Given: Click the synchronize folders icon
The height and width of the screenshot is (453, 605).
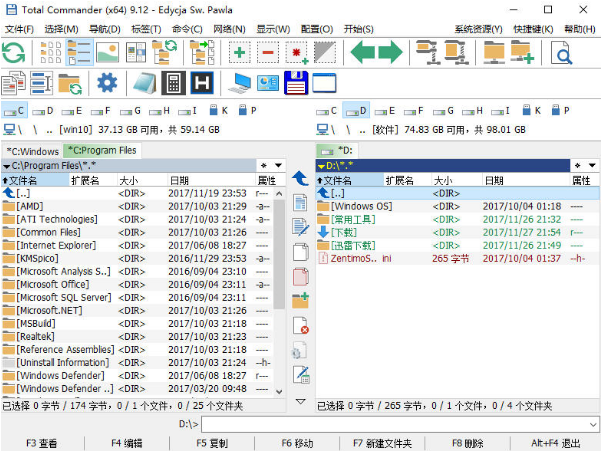Looking at the screenshot, I should coord(70,84).
